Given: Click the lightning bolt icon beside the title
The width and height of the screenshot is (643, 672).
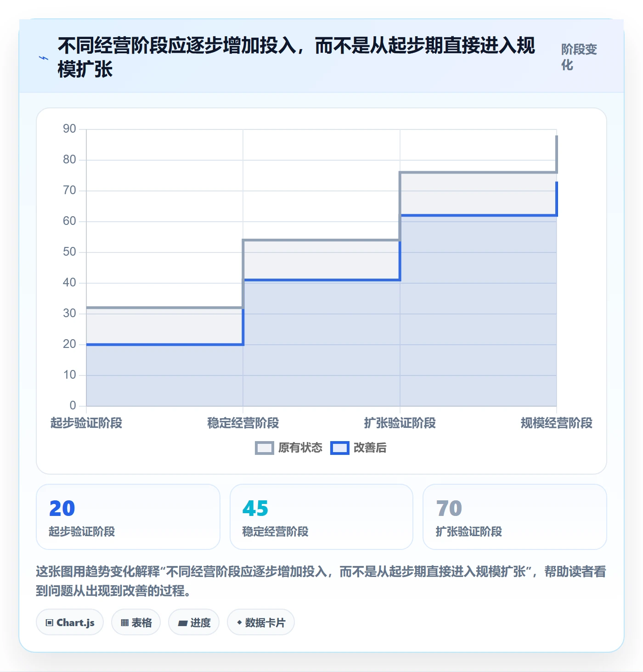Looking at the screenshot, I should coord(44,58).
